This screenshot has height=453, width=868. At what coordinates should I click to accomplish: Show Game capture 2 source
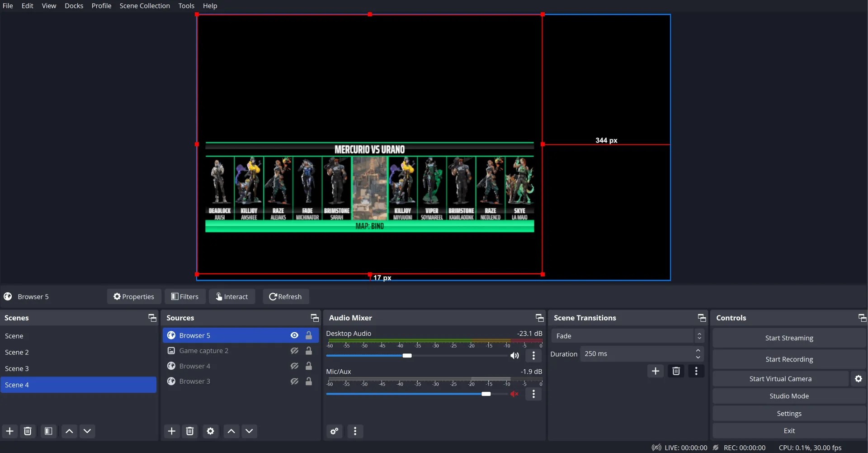[294, 351]
